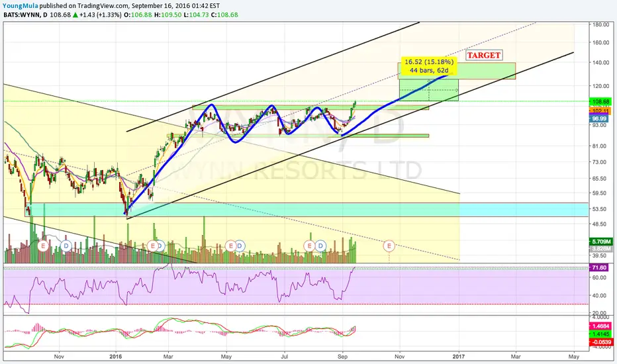Image resolution: width=617 pixels, height=364 pixels.
Task: Click the green 5.709M volume tag
Action: coord(601,242)
